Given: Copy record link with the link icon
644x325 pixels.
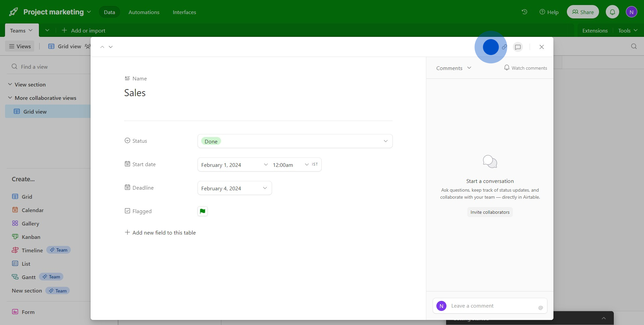Looking at the screenshot, I should [x=504, y=47].
